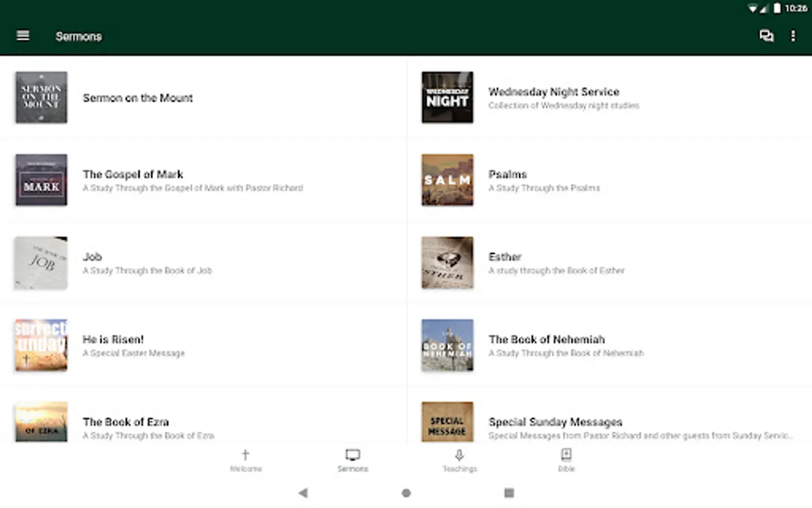Image resolution: width=812 pixels, height=508 pixels.
Task: Open the Resurrection Sunday cover image
Action: 41,345
